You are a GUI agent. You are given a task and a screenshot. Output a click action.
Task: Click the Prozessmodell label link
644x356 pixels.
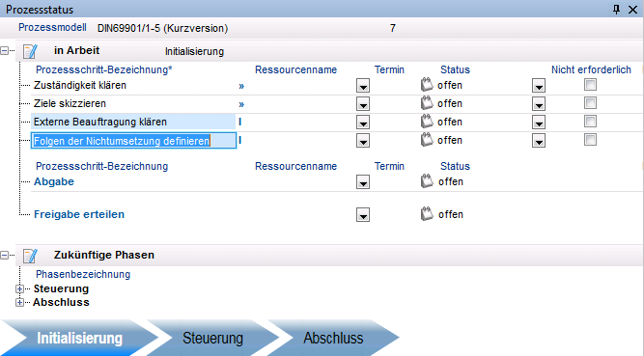coord(52,28)
